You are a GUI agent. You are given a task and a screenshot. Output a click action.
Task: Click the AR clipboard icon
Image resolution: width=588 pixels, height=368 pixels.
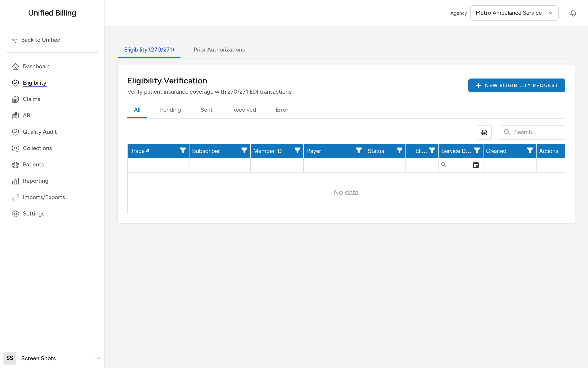point(16,116)
